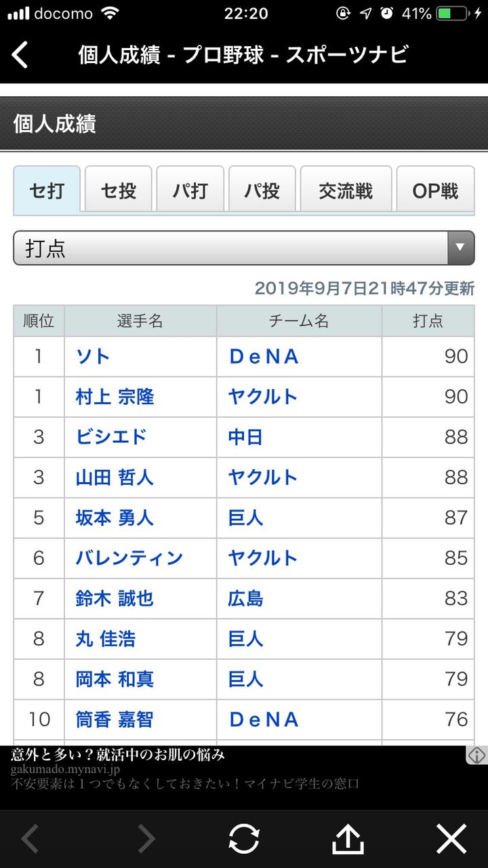Switch to the パ打 tab
The width and height of the screenshot is (488, 868).
(190, 191)
